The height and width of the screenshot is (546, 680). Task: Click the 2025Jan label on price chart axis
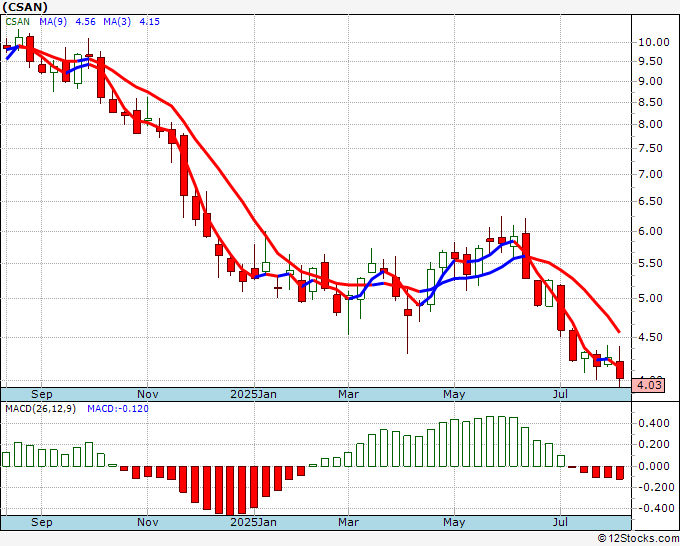(x=253, y=394)
